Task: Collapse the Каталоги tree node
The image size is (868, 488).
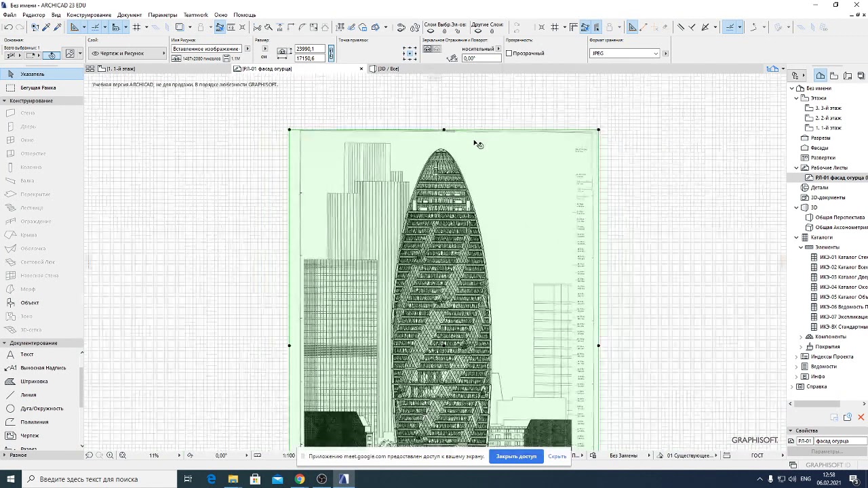Action: point(797,237)
